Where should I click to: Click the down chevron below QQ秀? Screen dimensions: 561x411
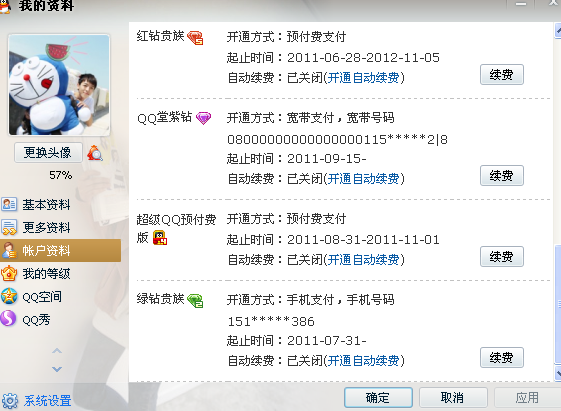pyautogui.click(x=57, y=369)
